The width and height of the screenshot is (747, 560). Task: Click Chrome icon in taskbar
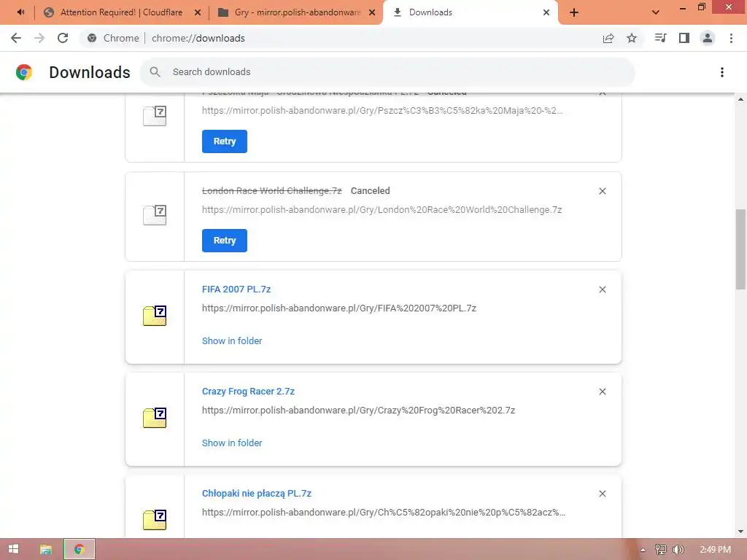pos(80,550)
